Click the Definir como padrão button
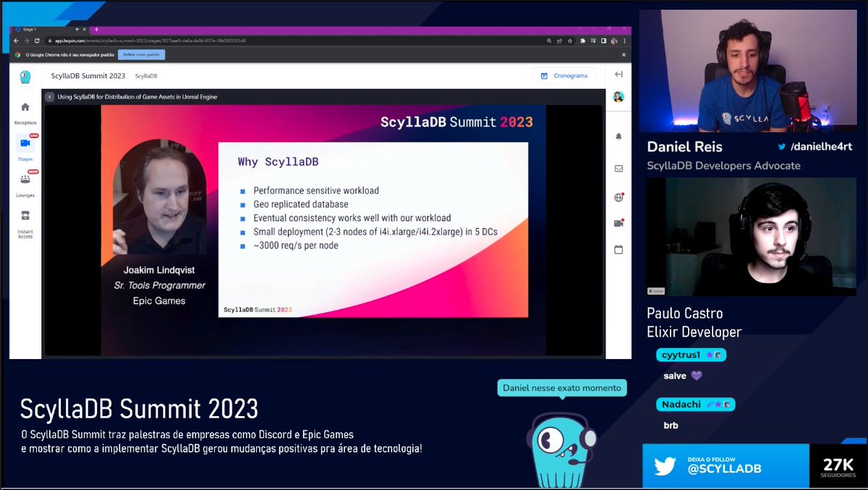 [140, 54]
